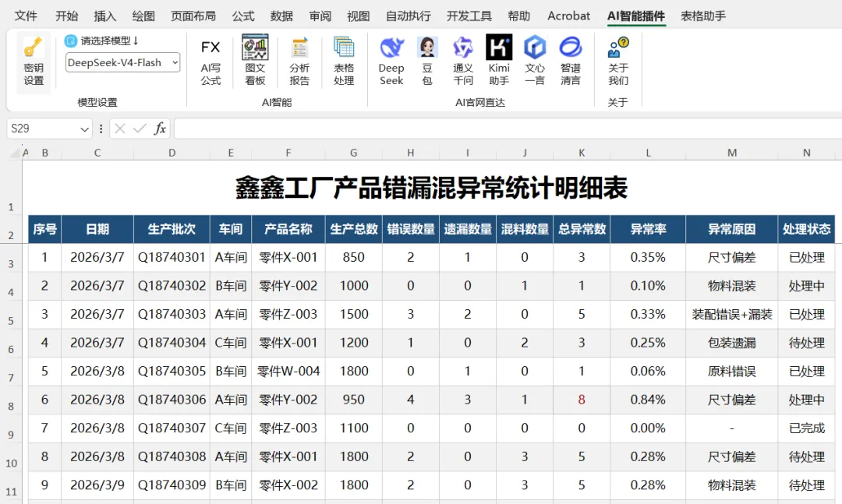Screen dimensions: 842x504
Task: Launch the 豆包 assistant icon
Action: [427, 48]
